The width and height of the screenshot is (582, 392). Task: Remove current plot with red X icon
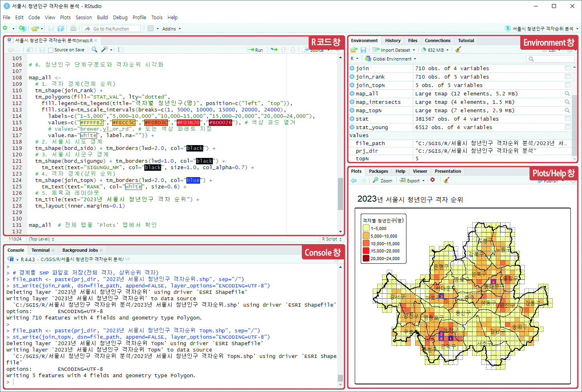pos(432,180)
